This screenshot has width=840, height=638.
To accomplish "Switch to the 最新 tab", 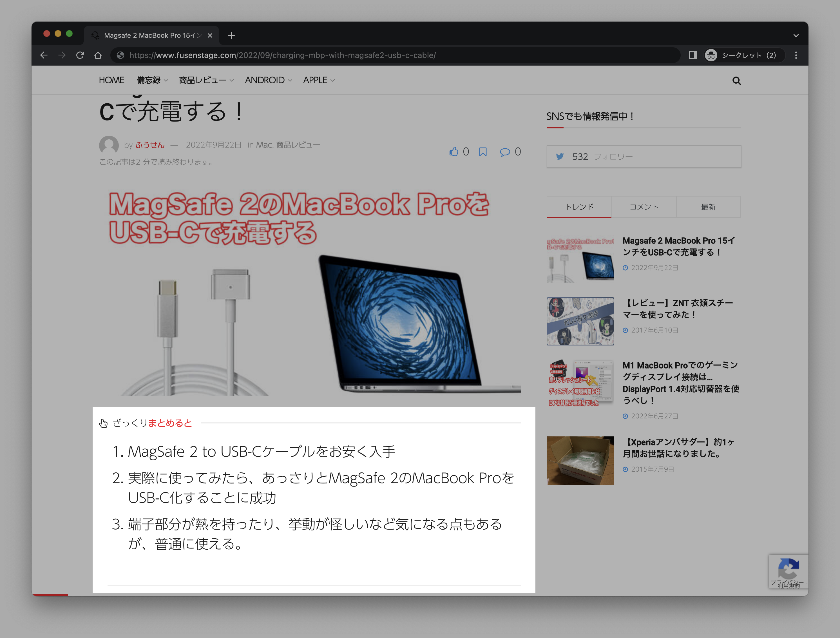I will pyautogui.click(x=708, y=207).
